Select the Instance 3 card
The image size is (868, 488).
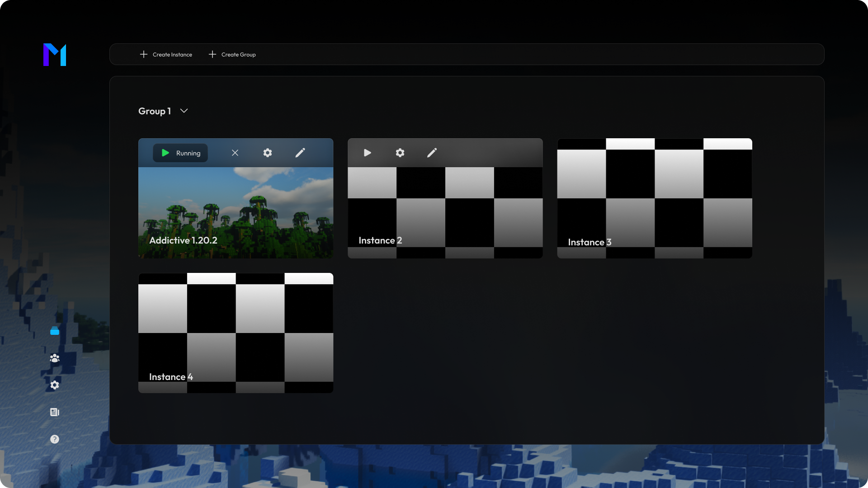[x=655, y=198]
